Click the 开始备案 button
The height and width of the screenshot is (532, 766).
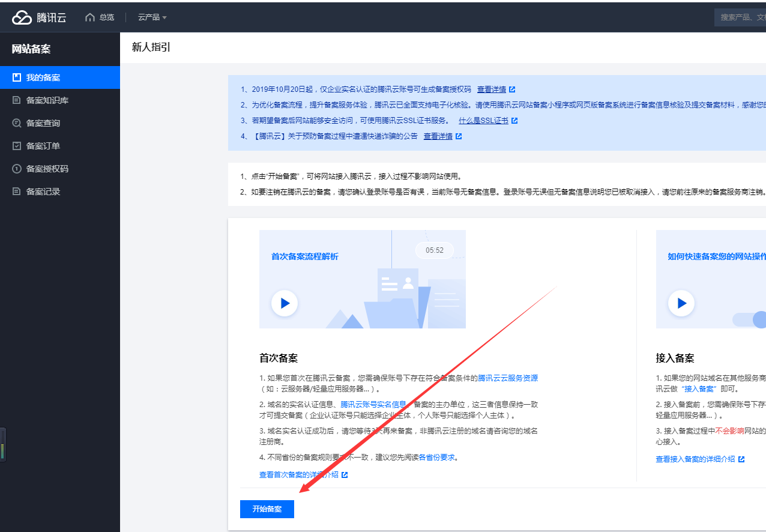[267, 509]
